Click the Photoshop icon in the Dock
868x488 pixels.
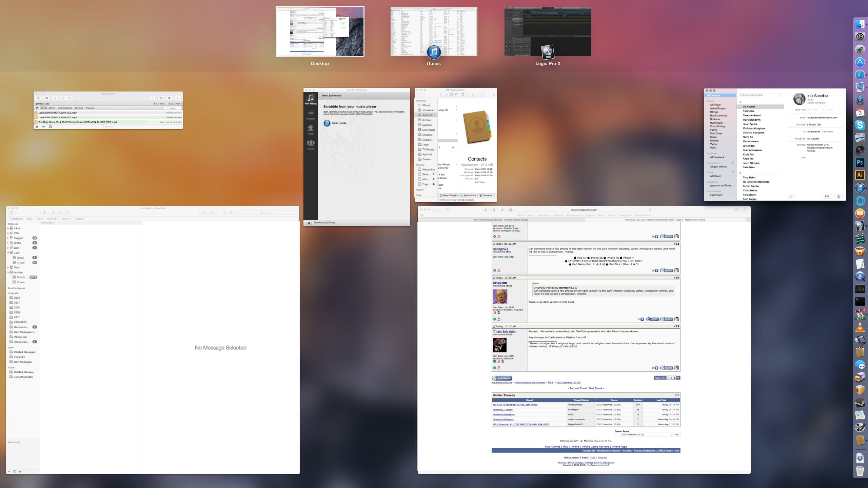pos(860,163)
